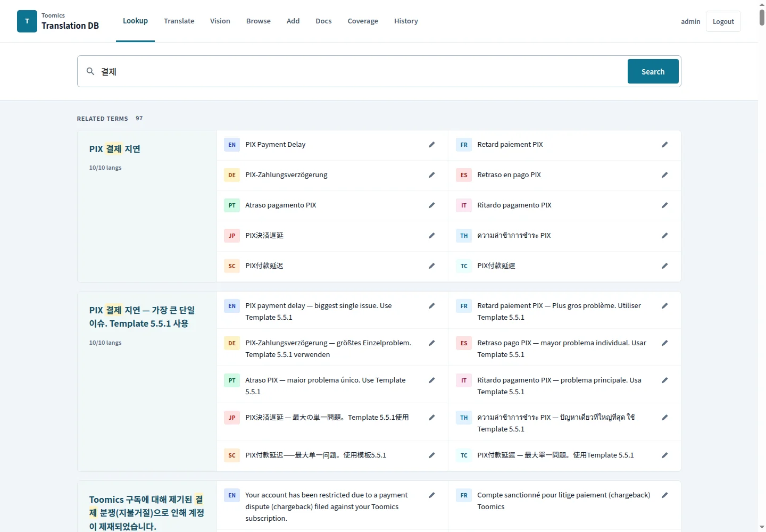Navigate to the Docs tab
The width and height of the screenshot is (766, 532).
(323, 21)
